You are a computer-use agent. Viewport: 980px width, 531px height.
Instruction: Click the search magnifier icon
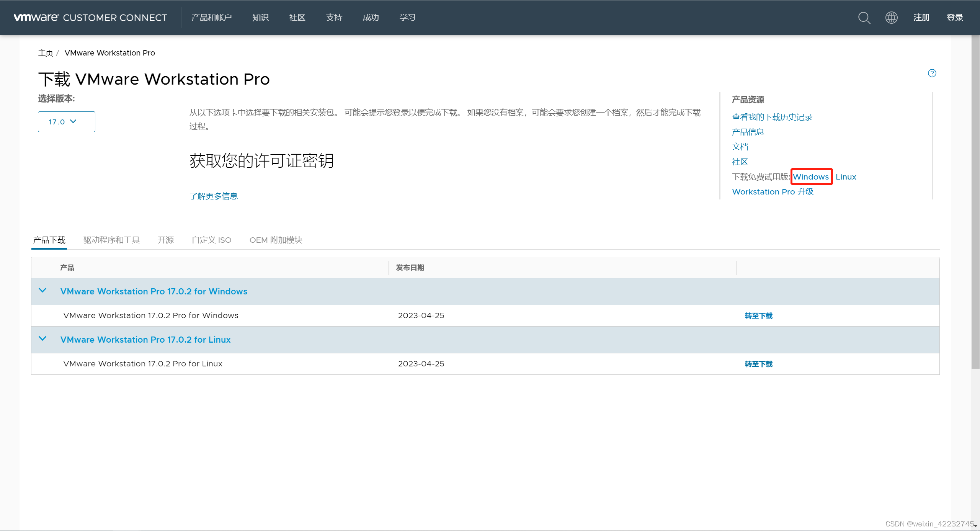(864, 18)
